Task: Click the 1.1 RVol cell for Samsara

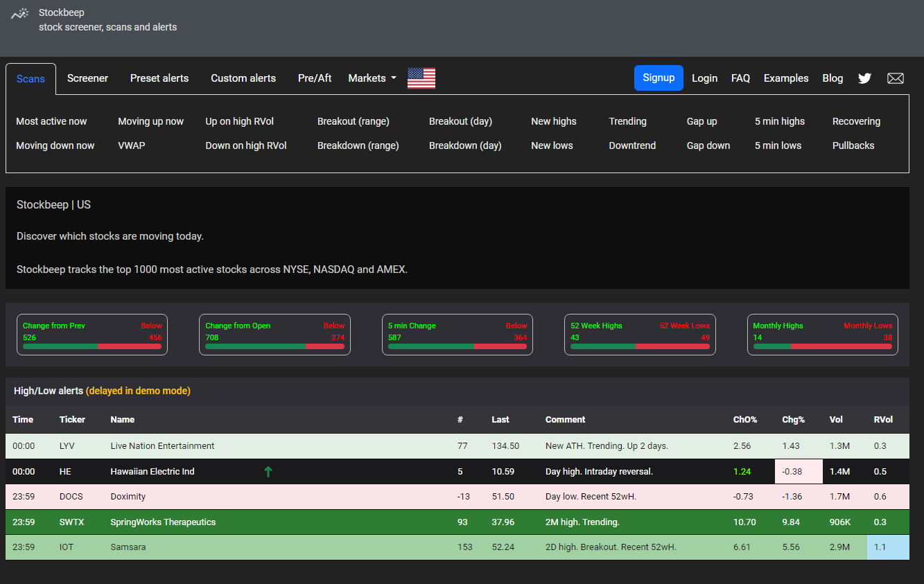Action: 888,547
